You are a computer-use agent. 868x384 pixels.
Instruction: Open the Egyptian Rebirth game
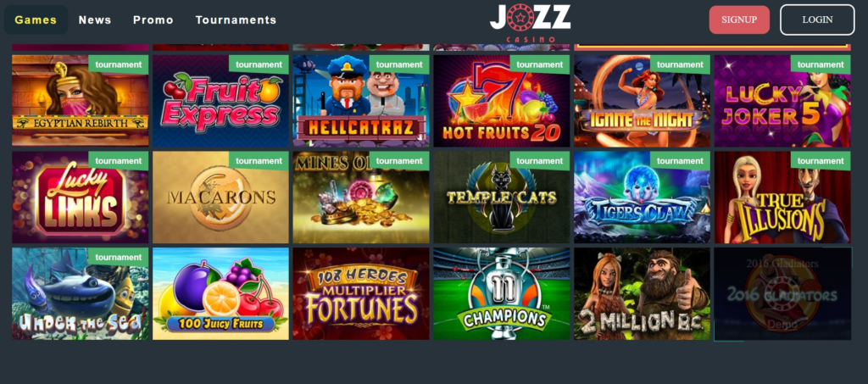[81, 101]
